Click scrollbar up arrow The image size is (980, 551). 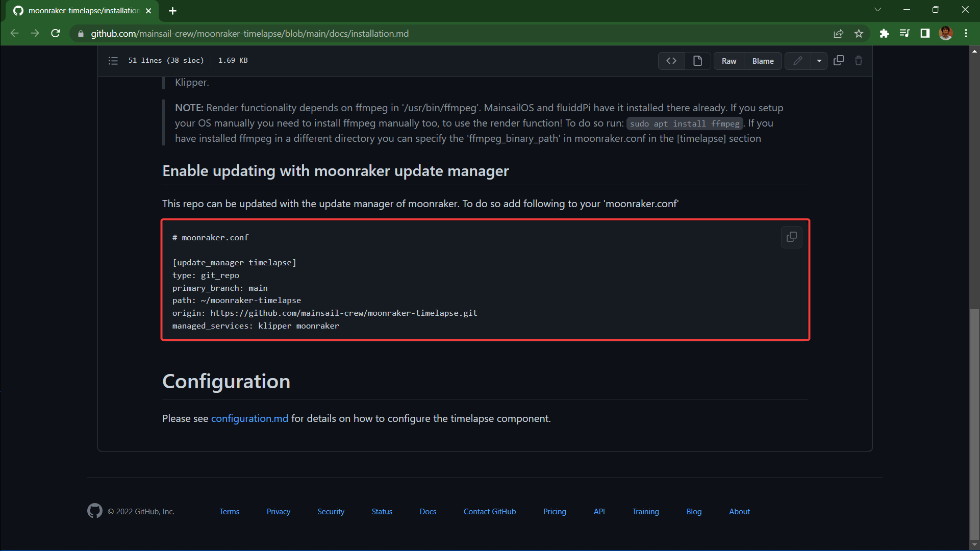click(974, 51)
